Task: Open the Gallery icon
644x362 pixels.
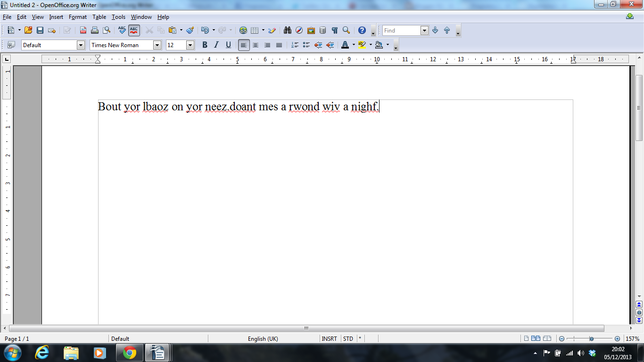Action: [311, 30]
